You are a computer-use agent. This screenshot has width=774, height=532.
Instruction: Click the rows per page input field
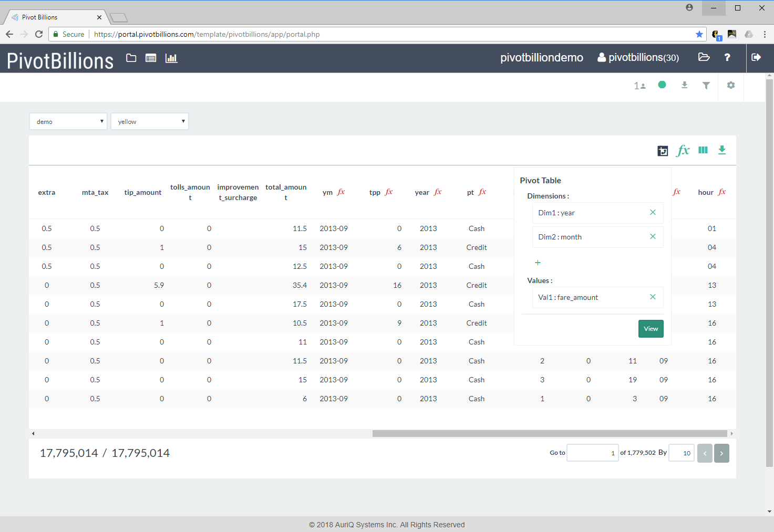682,453
